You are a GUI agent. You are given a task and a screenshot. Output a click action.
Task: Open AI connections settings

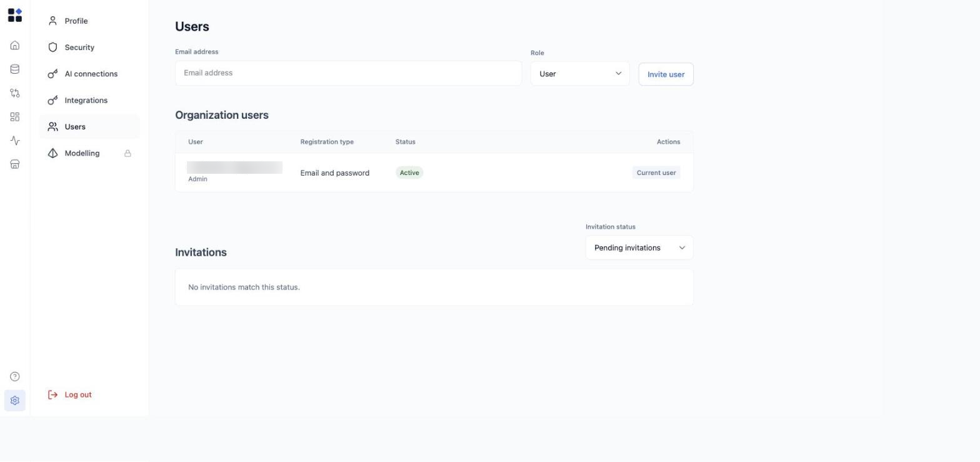coord(89,74)
